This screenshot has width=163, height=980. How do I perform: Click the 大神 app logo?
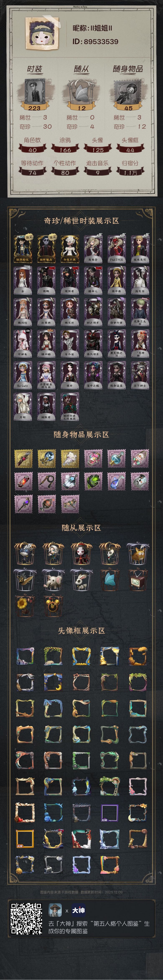coord(79,911)
